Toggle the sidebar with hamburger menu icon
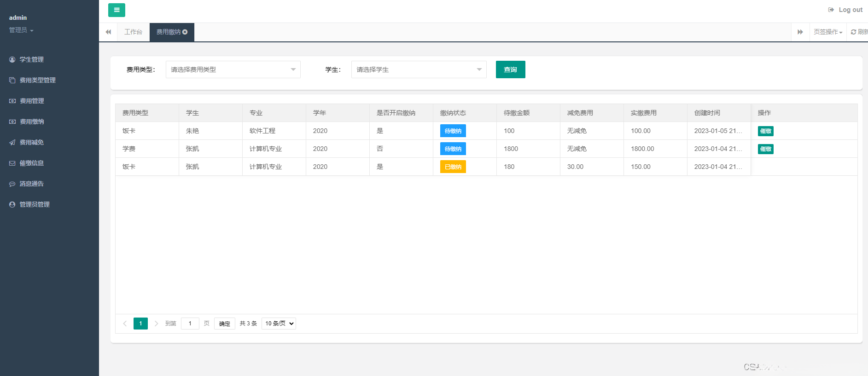The image size is (868, 376). pyautogui.click(x=117, y=10)
